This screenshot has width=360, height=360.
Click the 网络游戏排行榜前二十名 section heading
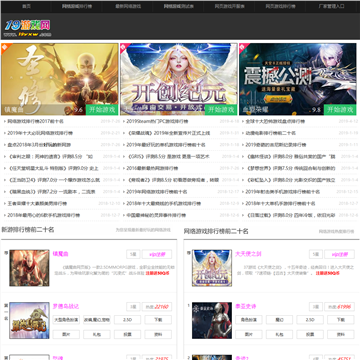tap(216, 231)
